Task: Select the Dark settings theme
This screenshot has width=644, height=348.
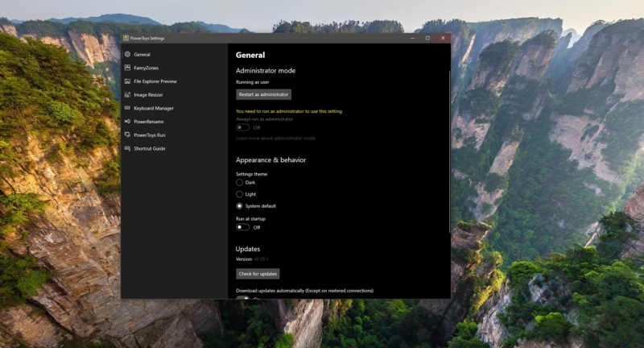Action: click(239, 183)
